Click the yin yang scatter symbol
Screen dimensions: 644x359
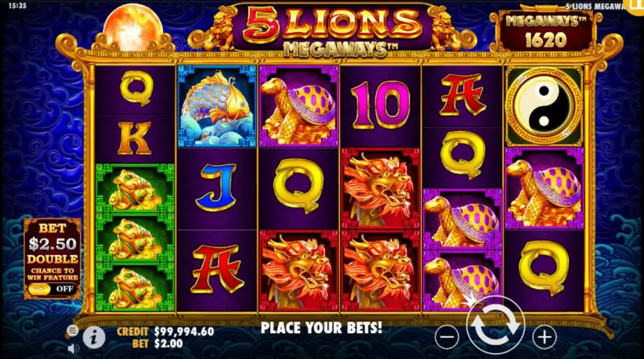tap(544, 106)
